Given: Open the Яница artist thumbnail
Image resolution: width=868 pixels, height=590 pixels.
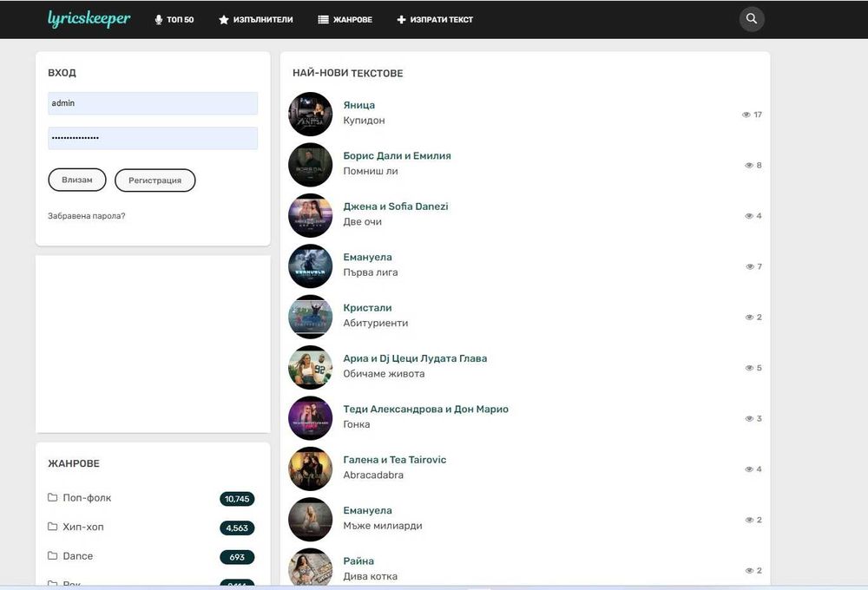Looking at the screenshot, I should coord(311,114).
